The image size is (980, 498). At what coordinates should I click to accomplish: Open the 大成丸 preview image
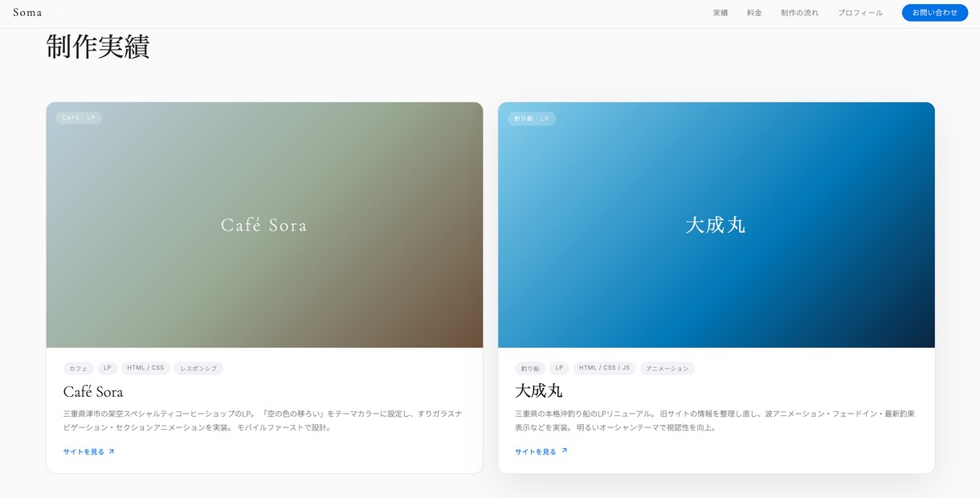717,225
